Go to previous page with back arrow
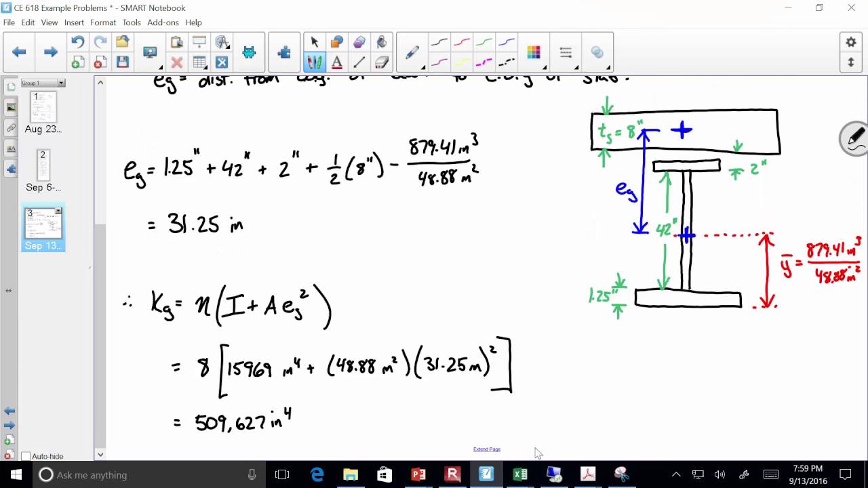The width and height of the screenshot is (868, 488). (x=19, y=52)
